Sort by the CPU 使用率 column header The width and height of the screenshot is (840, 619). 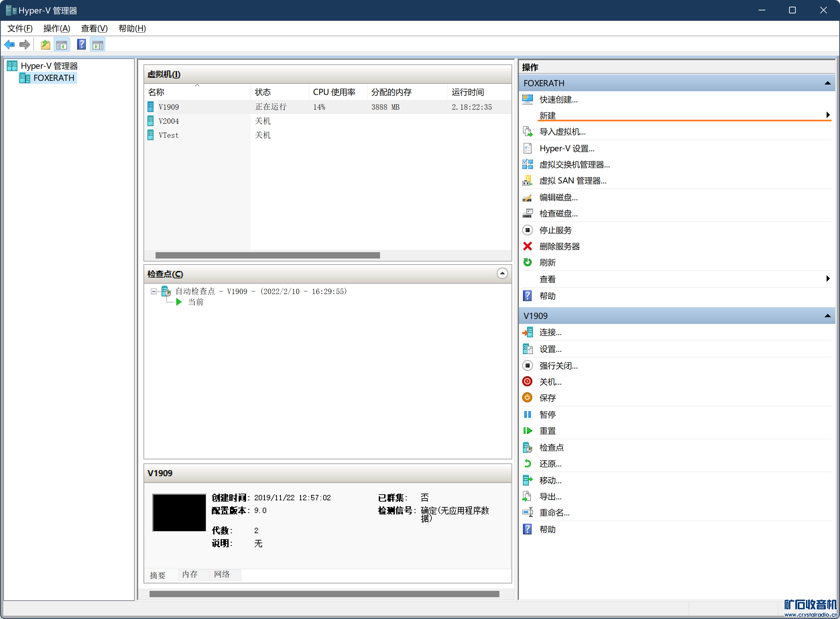pyautogui.click(x=338, y=92)
